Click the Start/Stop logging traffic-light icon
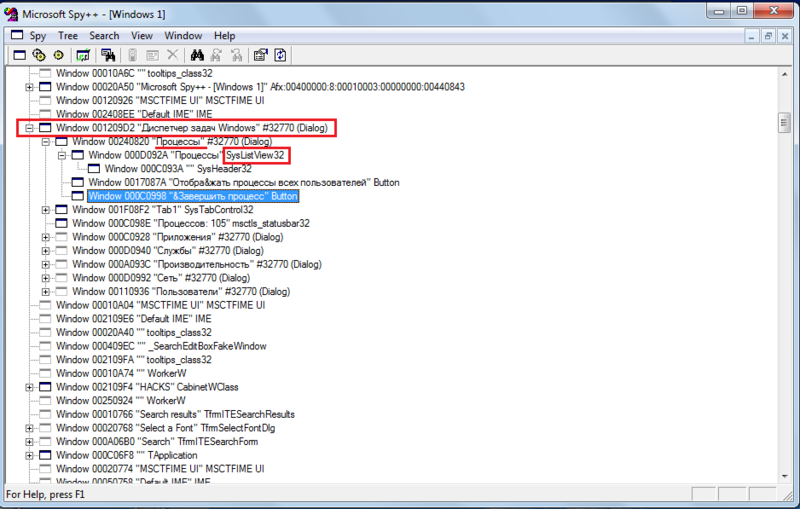Image resolution: width=800 pixels, height=509 pixels. [132, 55]
